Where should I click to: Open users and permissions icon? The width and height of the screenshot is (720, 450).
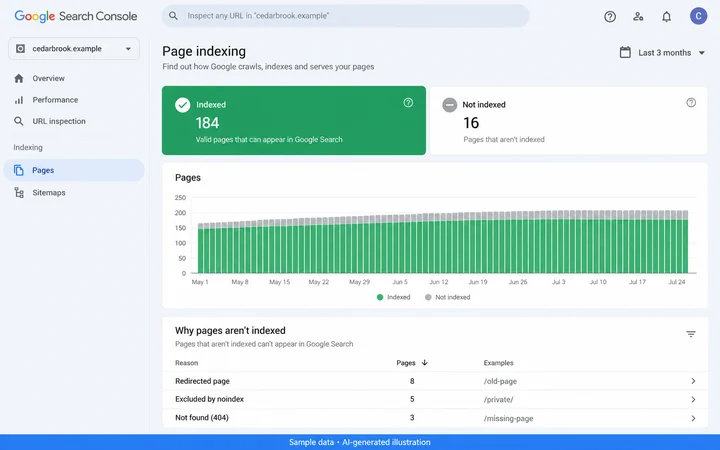pyautogui.click(x=638, y=17)
